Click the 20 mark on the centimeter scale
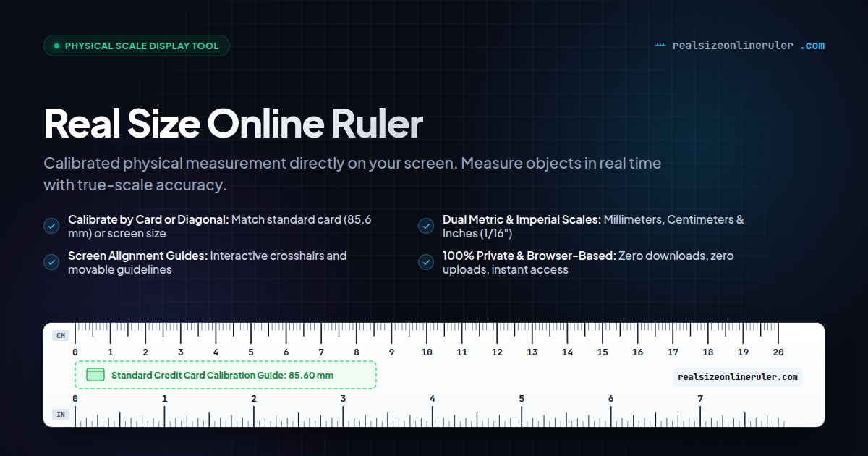The height and width of the screenshot is (456, 868). coord(778,352)
